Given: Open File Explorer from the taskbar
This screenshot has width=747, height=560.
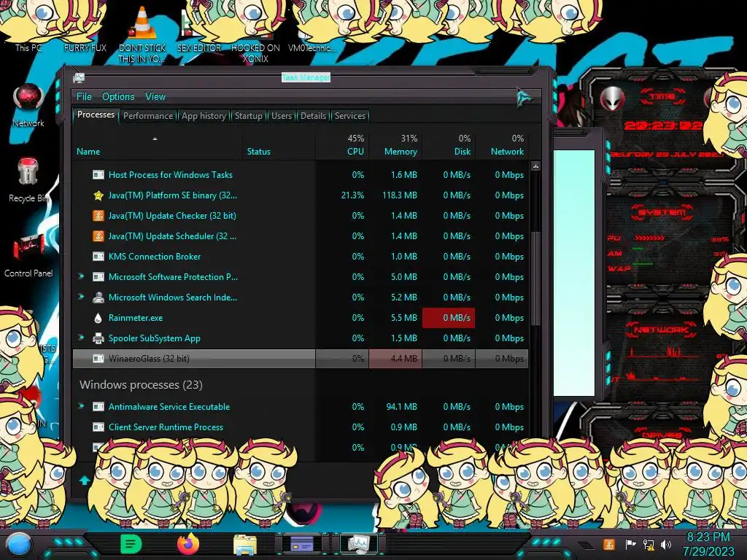Looking at the screenshot, I should [245, 545].
